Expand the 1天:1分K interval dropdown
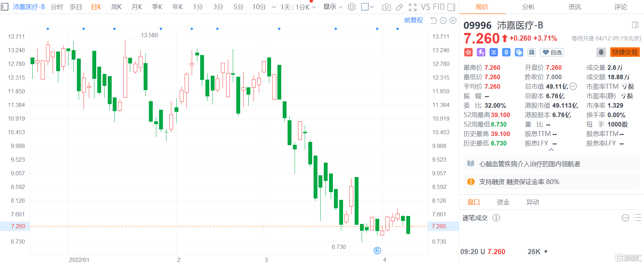The image size is (644, 264). (298, 7)
